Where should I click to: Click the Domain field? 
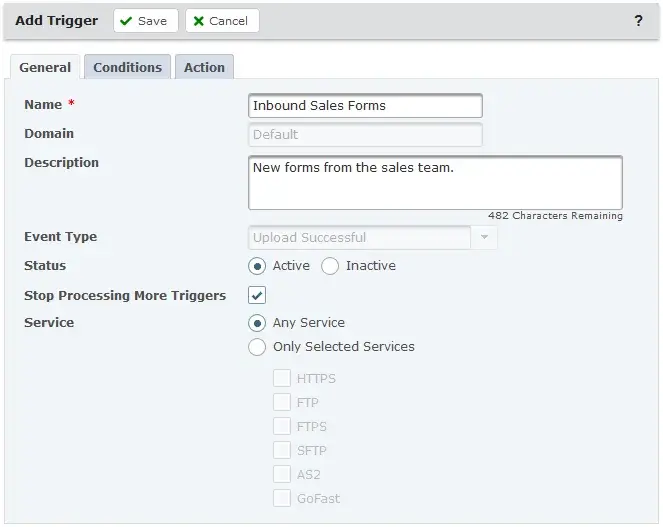tap(365, 134)
